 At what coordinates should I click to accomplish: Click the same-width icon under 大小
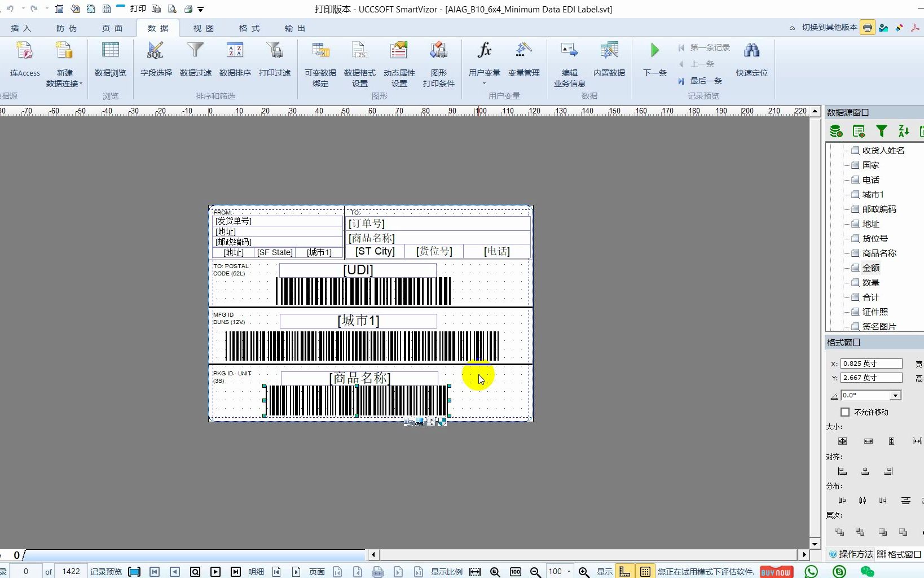click(x=868, y=441)
